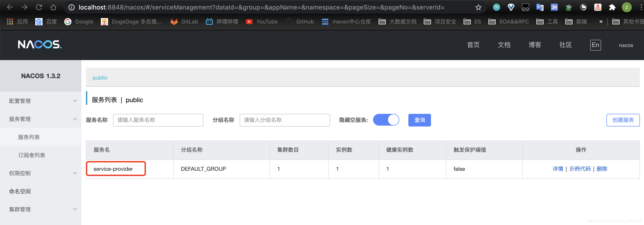Open 社区 in the top navigation
The image size is (644, 225).
tap(566, 45)
